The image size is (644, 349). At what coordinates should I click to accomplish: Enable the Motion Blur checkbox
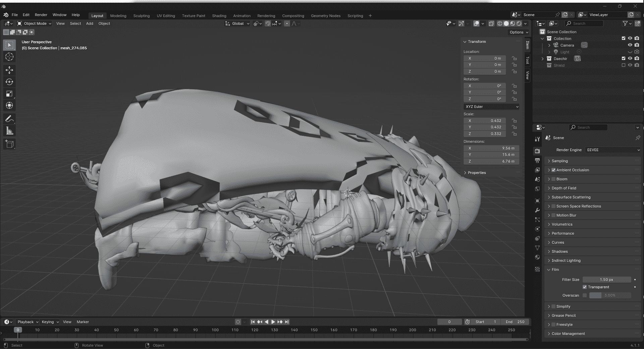(553, 215)
